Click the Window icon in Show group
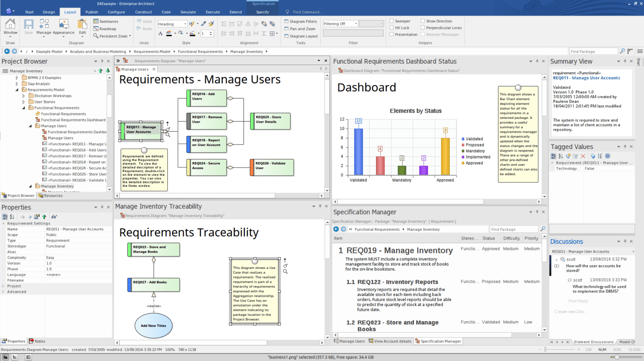This screenshot has width=644, height=361. pyautogui.click(x=10, y=26)
